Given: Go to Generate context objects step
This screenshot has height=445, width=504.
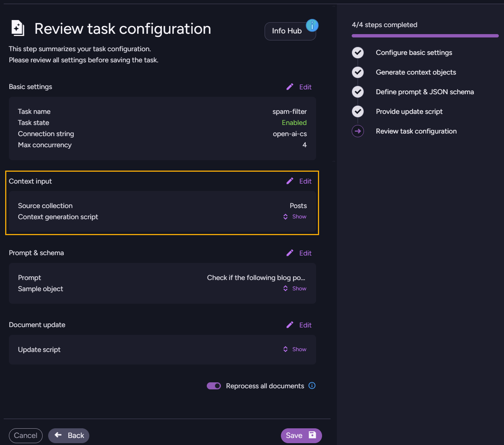Looking at the screenshot, I should tap(416, 72).
